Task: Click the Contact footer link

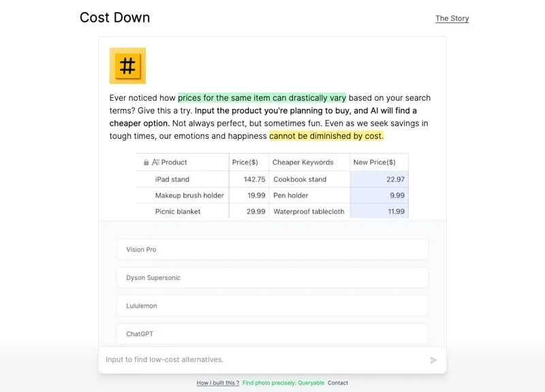Action: [x=338, y=383]
